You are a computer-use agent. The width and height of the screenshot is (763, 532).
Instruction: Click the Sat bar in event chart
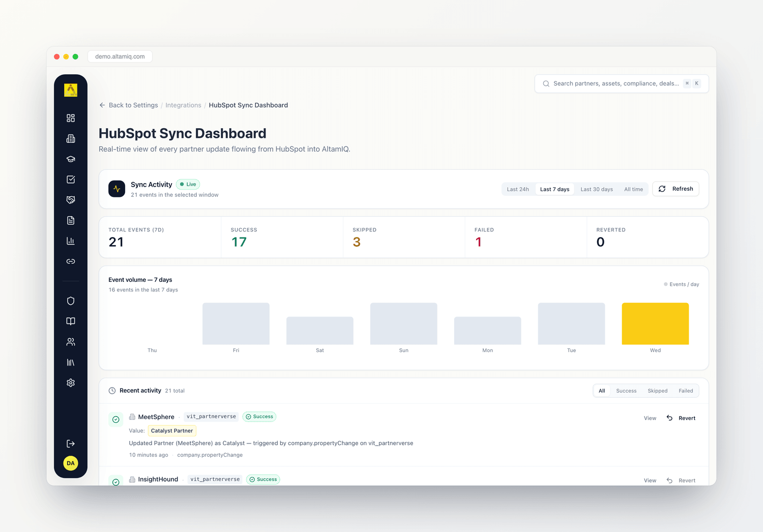click(320, 331)
